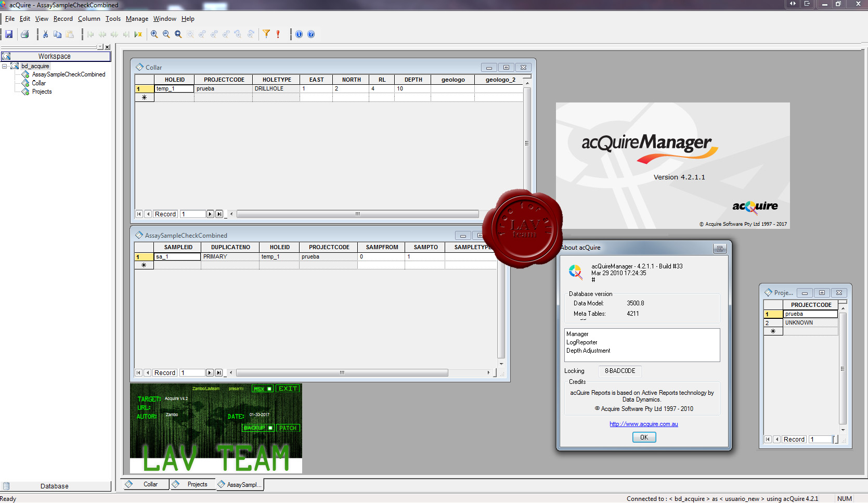Switch to the Projects bottom tab

(192, 484)
